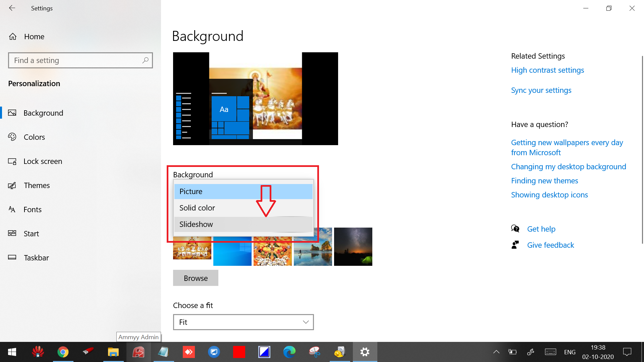Screen dimensions: 644x362
Task: Open High contrast settings link
Action: tap(547, 70)
